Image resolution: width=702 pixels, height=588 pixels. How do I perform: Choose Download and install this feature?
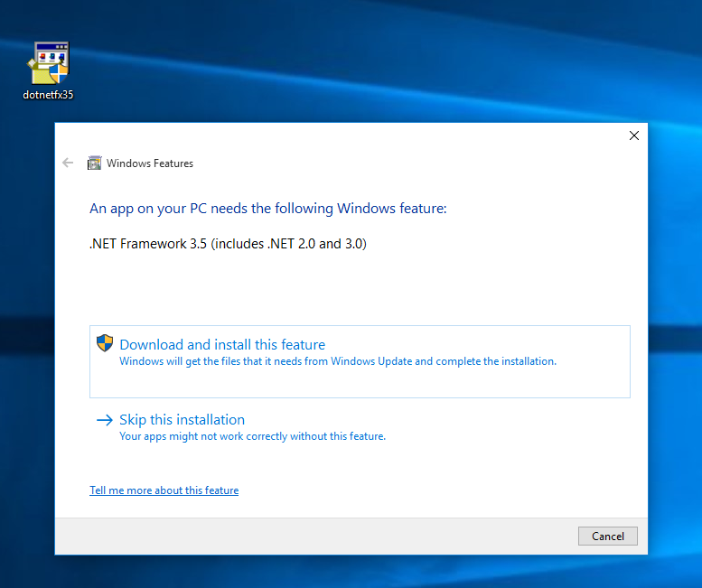coord(360,361)
